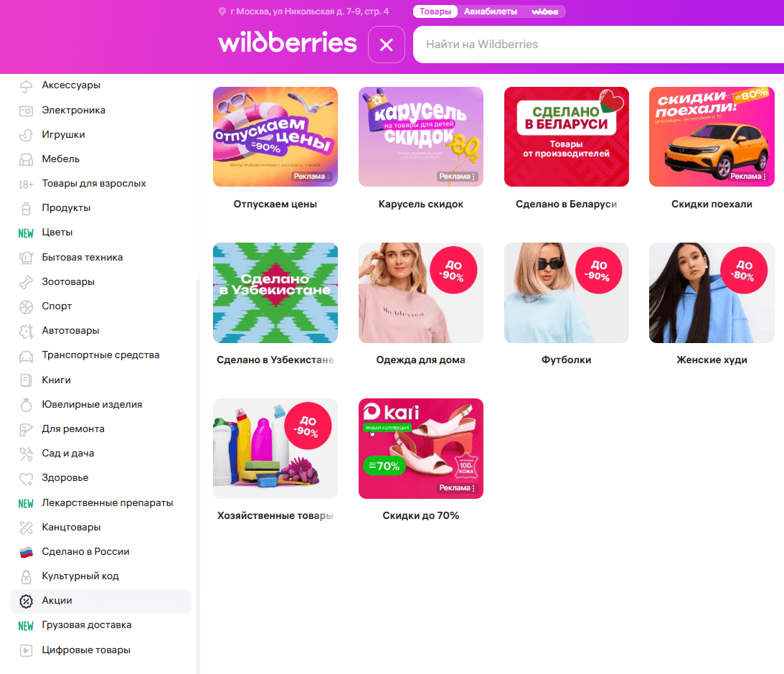The image size is (784, 674).
Task: Open ad options on kari banner
Action: click(x=473, y=488)
